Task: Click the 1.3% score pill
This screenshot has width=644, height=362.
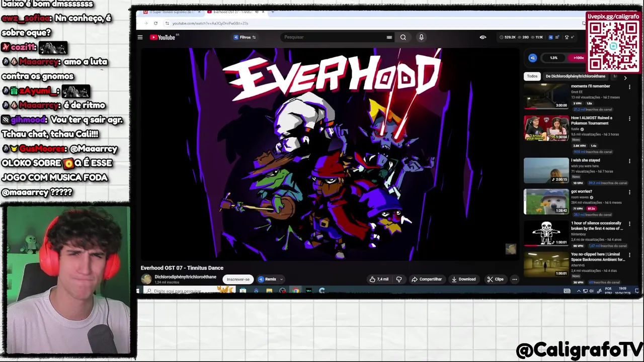Action: [x=553, y=58]
